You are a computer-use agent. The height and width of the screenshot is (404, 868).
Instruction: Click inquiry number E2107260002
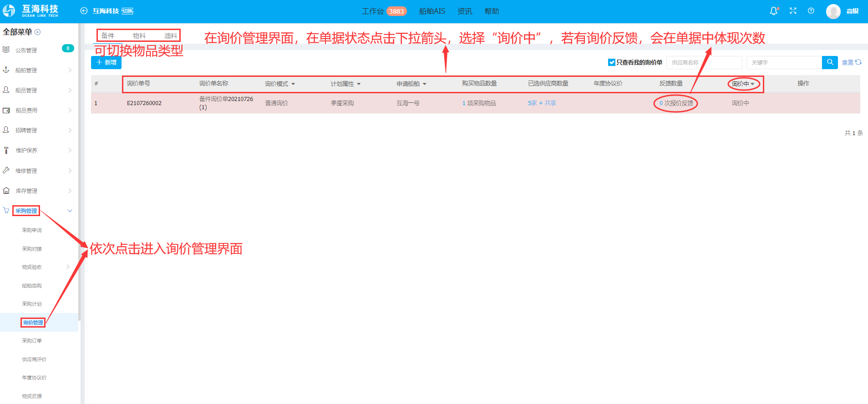click(x=144, y=103)
